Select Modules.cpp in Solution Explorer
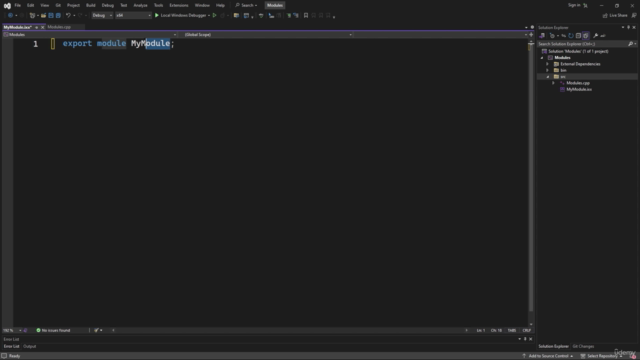This screenshot has width=640, height=360. (x=578, y=83)
